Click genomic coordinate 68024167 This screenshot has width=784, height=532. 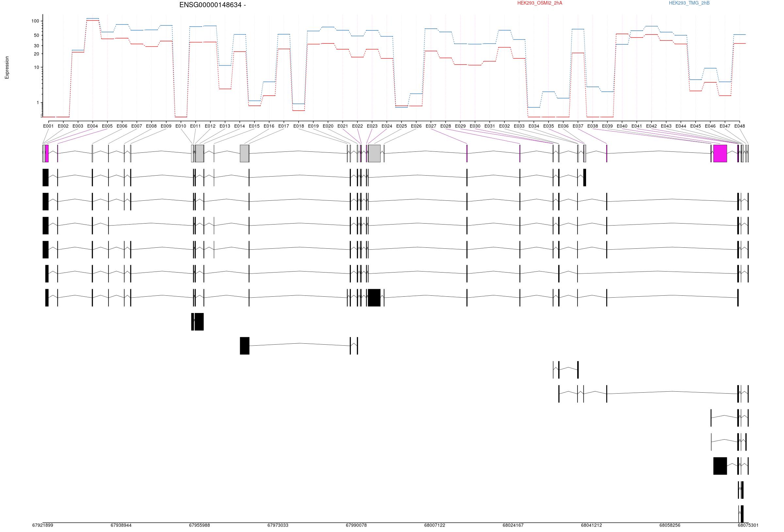(x=513, y=525)
